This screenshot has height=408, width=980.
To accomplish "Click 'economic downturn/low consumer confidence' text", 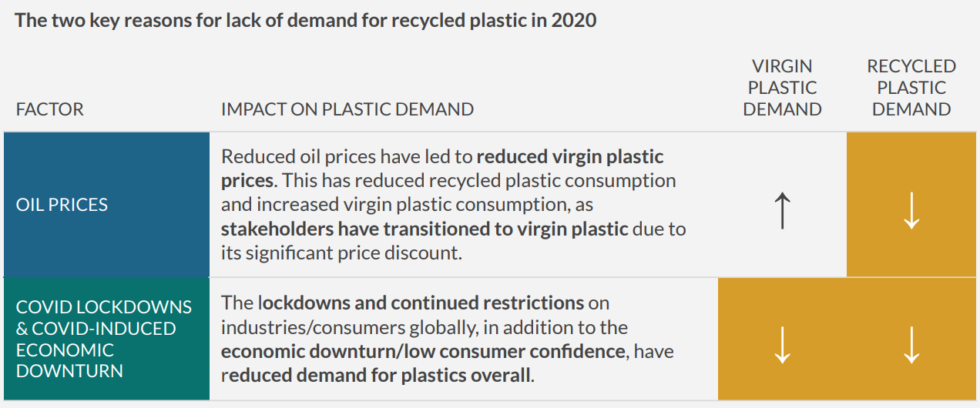I will pos(423,351).
